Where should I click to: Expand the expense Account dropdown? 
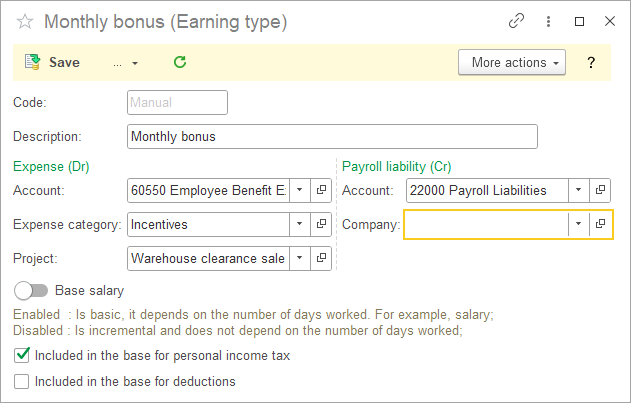[x=300, y=190]
